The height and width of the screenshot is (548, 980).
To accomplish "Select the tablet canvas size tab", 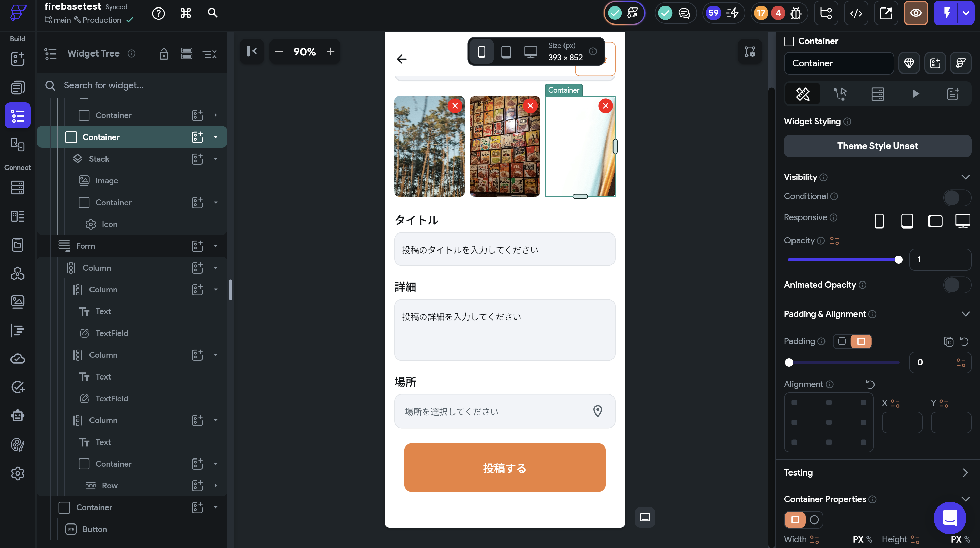I will coord(506,51).
